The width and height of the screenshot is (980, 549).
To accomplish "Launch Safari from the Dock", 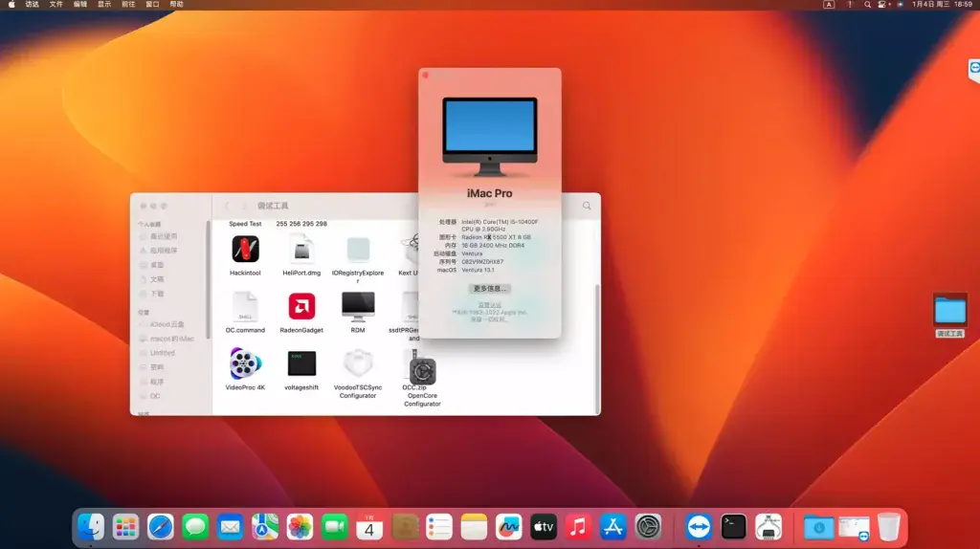I will (x=161, y=527).
